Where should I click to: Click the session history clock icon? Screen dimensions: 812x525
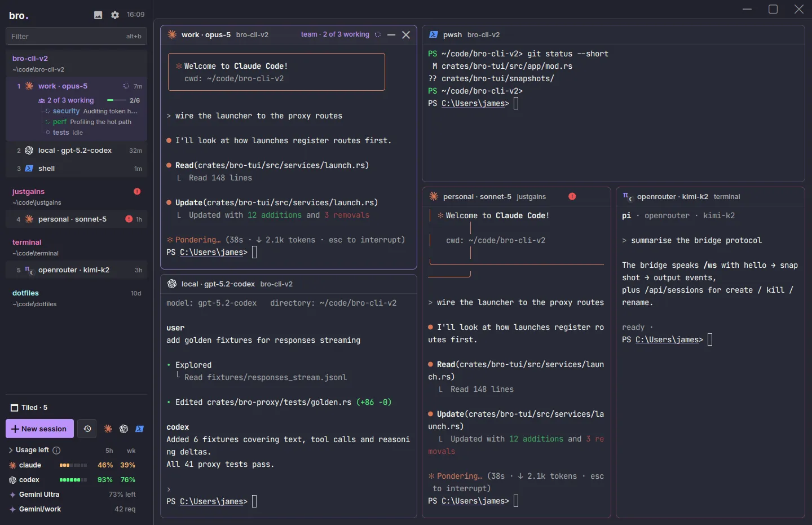87,429
